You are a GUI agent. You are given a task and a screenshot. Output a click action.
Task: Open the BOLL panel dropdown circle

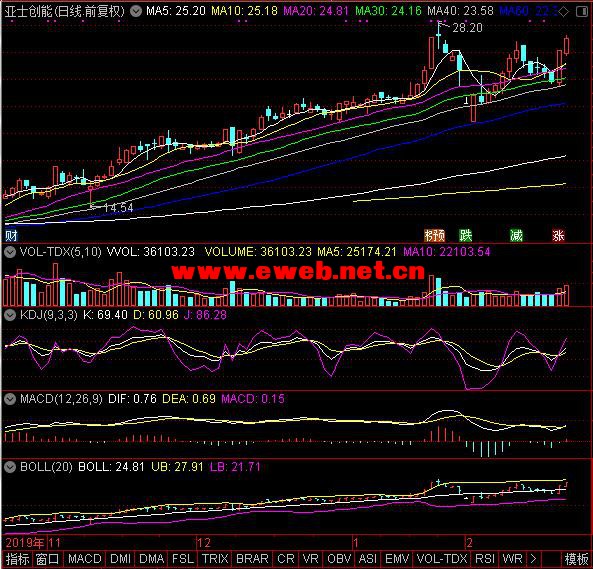click(x=10, y=467)
